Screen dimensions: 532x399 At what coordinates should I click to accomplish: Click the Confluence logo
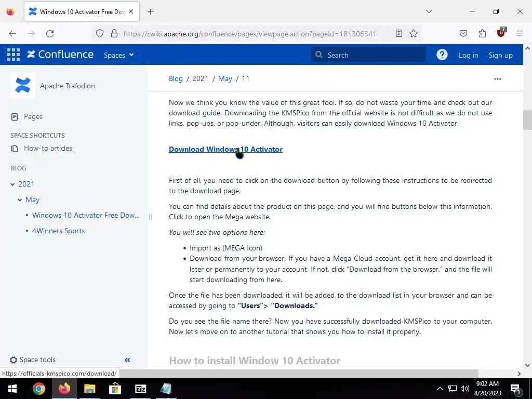(x=60, y=54)
